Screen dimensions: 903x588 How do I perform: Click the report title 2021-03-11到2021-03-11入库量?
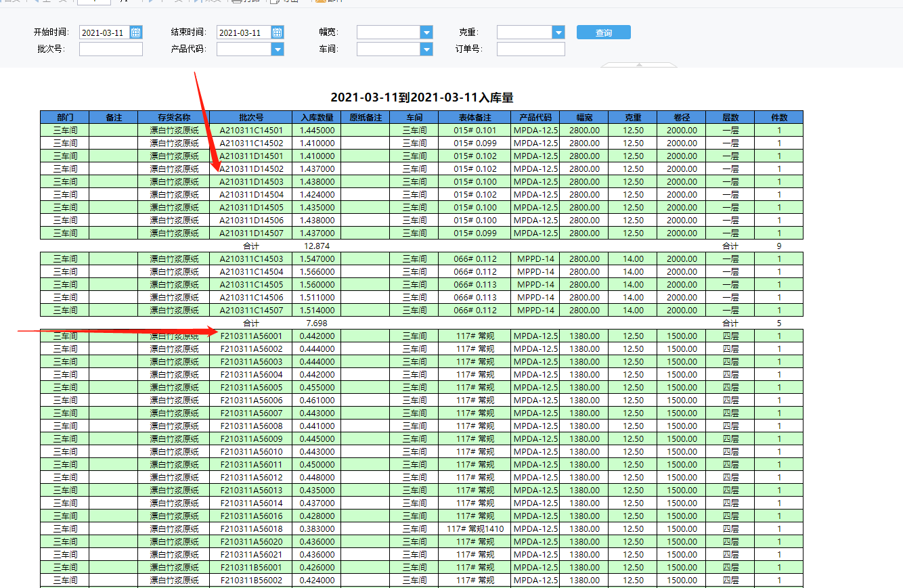tap(422, 98)
